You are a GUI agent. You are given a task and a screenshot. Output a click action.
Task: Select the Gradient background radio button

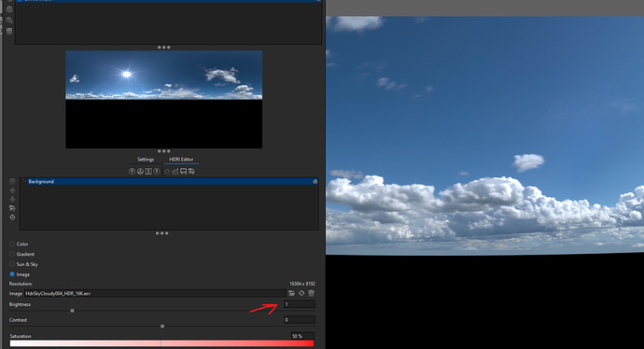point(12,254)
